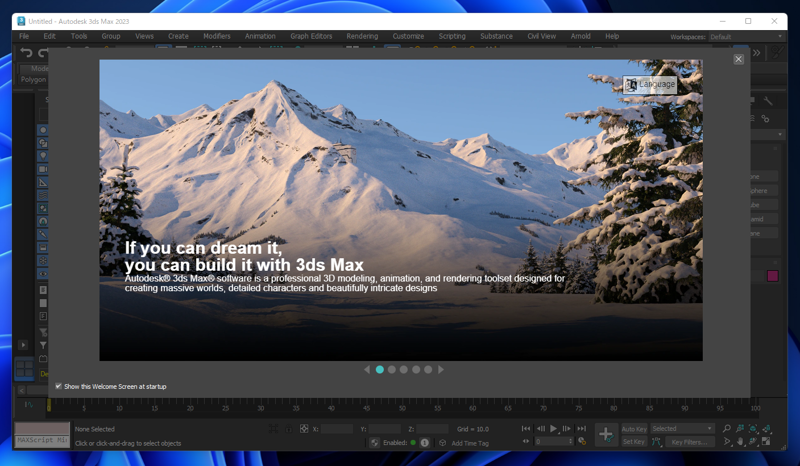Screen dimensions: 800x466
Task: Click Zoom Extents Selected viewport icon
Action: tap(753, 429)
